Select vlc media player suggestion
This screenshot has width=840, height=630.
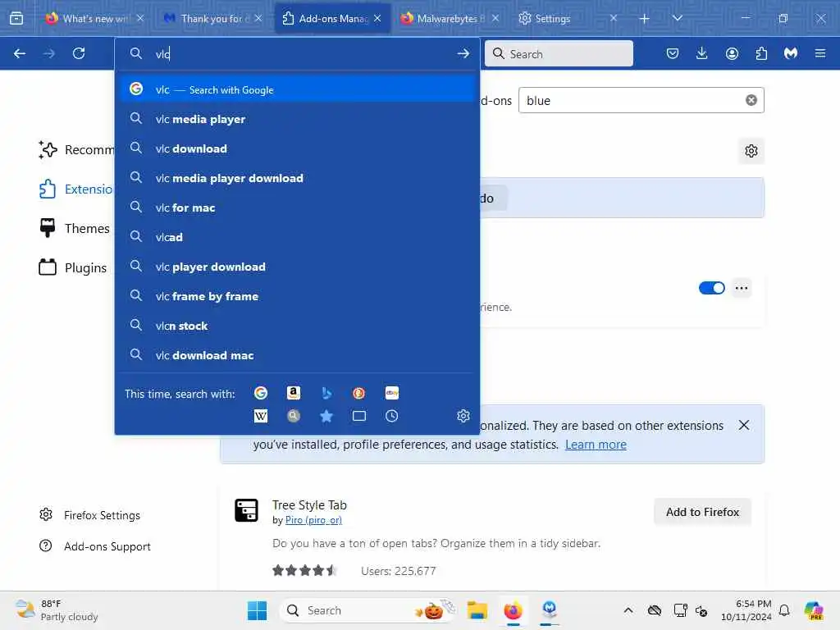point(297,119)
